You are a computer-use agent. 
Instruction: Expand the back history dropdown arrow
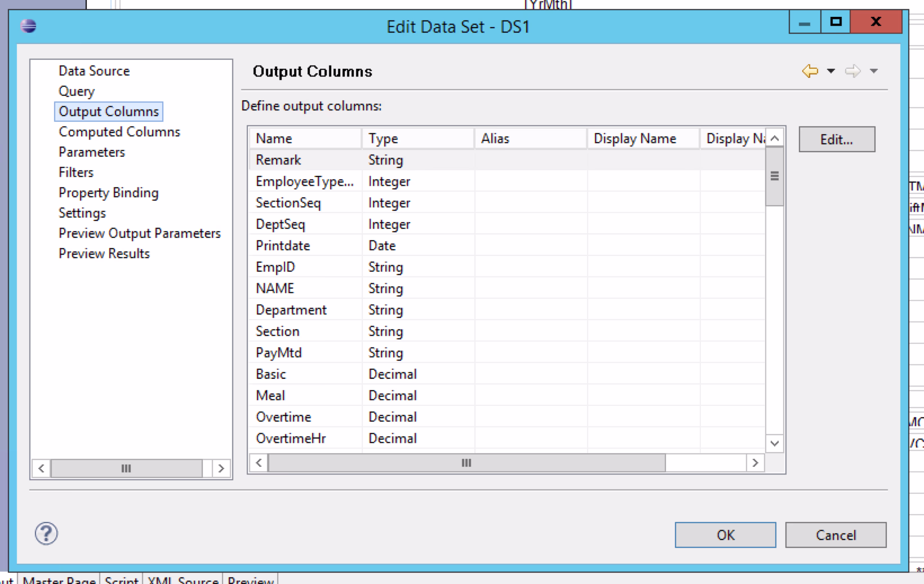pyautogui.click(x=830, y=71)
